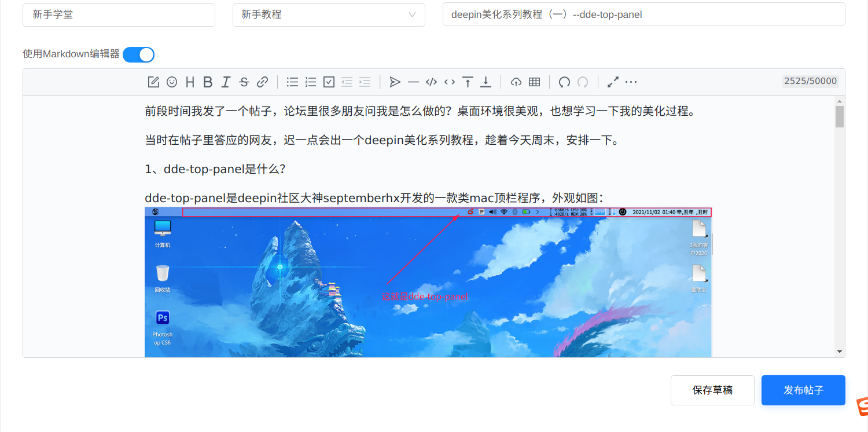The image size is (868, 432).
Task: Open the emoji picker in editor toolbar
Action: click(172, 82)
